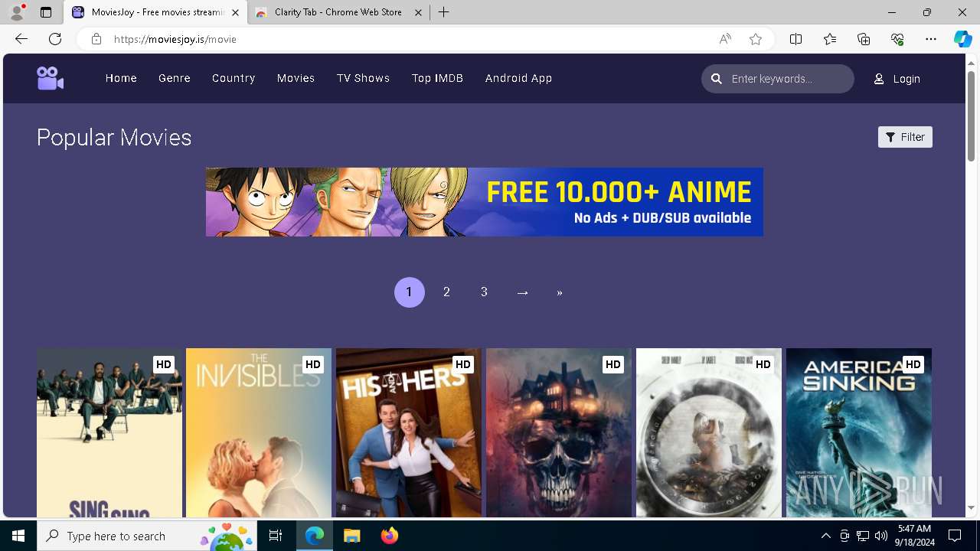Open the Country menu

coord(234,78)
